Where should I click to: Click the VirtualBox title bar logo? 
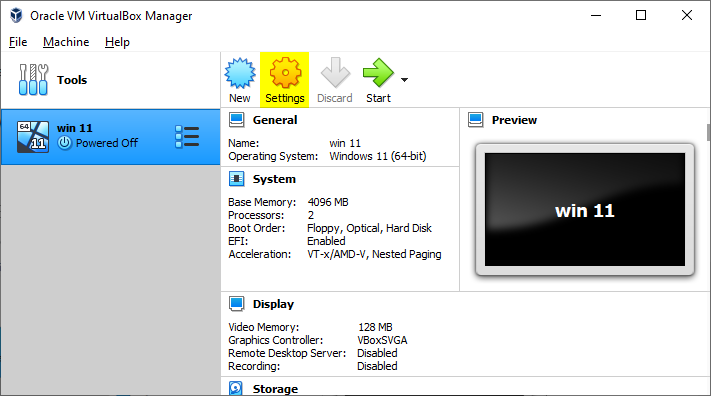pos(16,15)
